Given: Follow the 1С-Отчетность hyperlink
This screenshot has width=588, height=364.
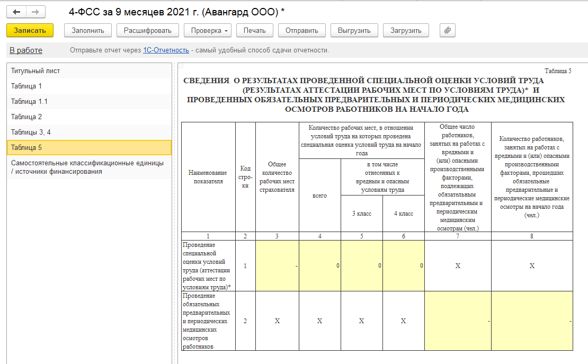Looking at the screenshot, I should tap(166, 50).
